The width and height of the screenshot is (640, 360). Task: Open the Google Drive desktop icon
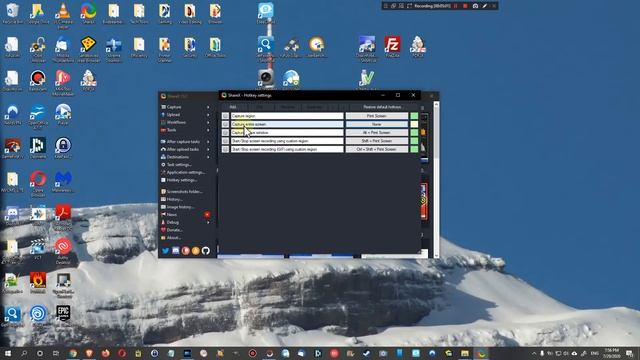pos(38,13)
